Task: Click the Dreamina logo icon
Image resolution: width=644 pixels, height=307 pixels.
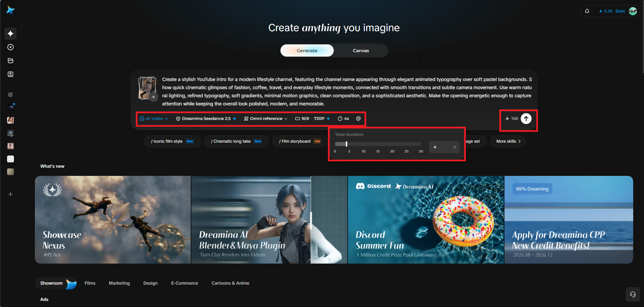Action: (x=11, y=10)
